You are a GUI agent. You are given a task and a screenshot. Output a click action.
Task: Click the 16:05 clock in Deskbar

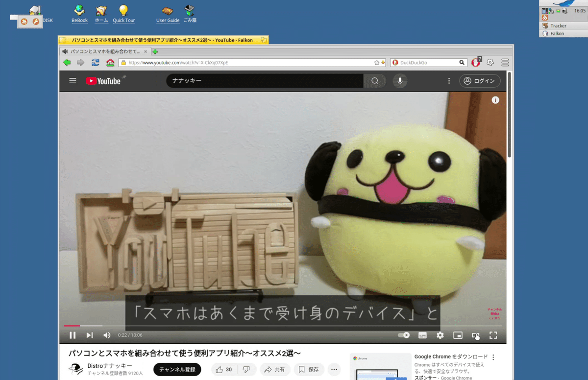click(x=579, y=11)
